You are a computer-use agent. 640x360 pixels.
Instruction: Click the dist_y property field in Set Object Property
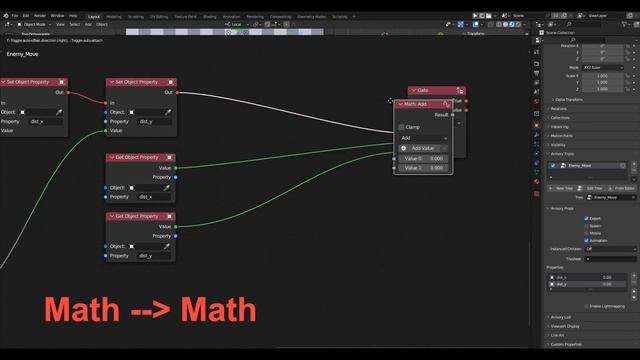154,122
